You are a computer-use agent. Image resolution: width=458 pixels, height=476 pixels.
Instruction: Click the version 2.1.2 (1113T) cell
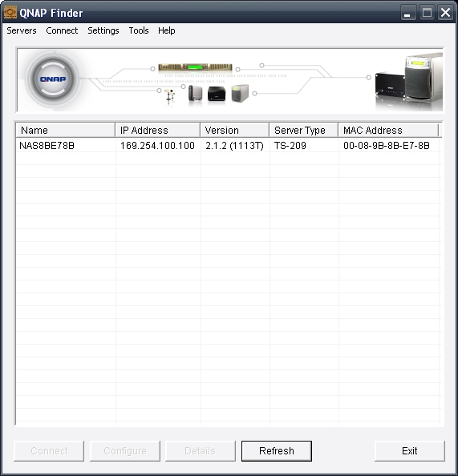[234, 146]
